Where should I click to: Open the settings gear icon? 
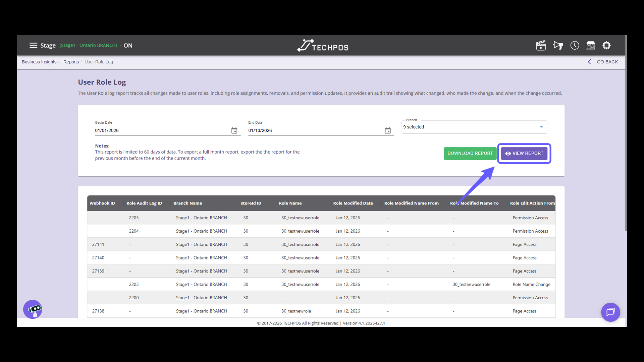(606, 45)
